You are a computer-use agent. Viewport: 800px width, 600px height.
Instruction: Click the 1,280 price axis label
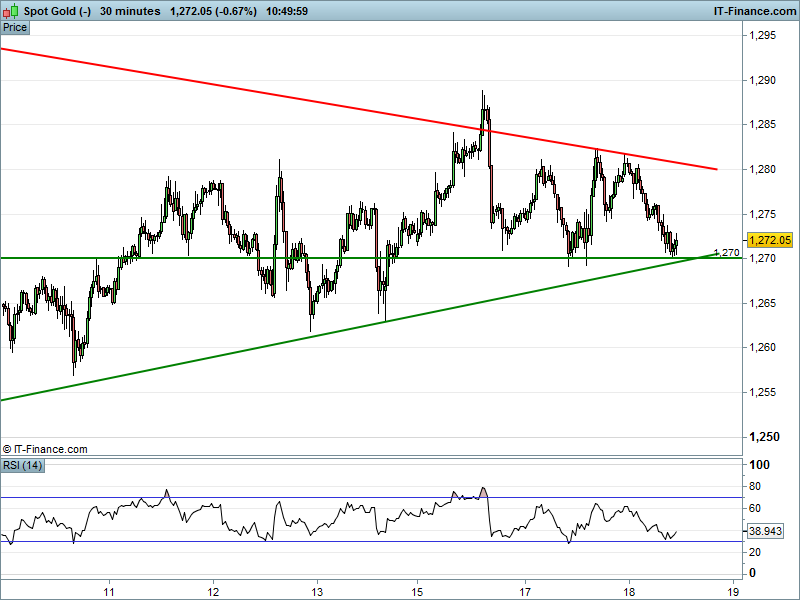point(762,169)
